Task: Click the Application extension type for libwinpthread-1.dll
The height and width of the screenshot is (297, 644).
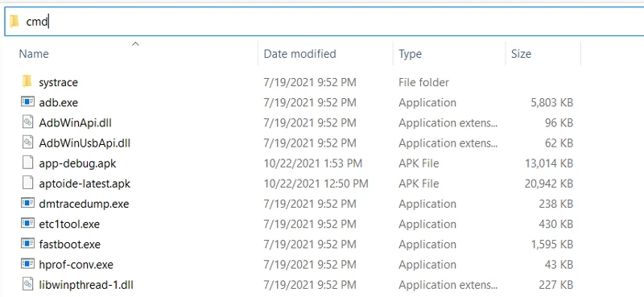Action: coord(448,285)
